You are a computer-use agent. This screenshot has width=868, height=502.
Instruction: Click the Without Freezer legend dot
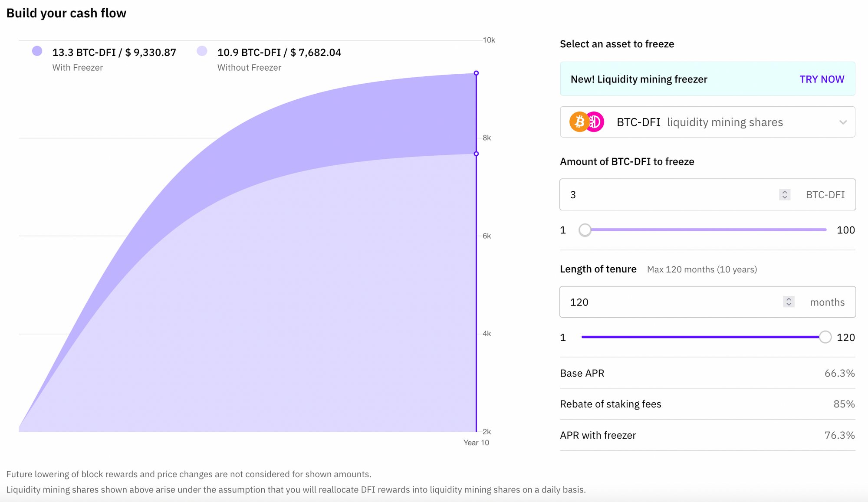click(202, 51)
